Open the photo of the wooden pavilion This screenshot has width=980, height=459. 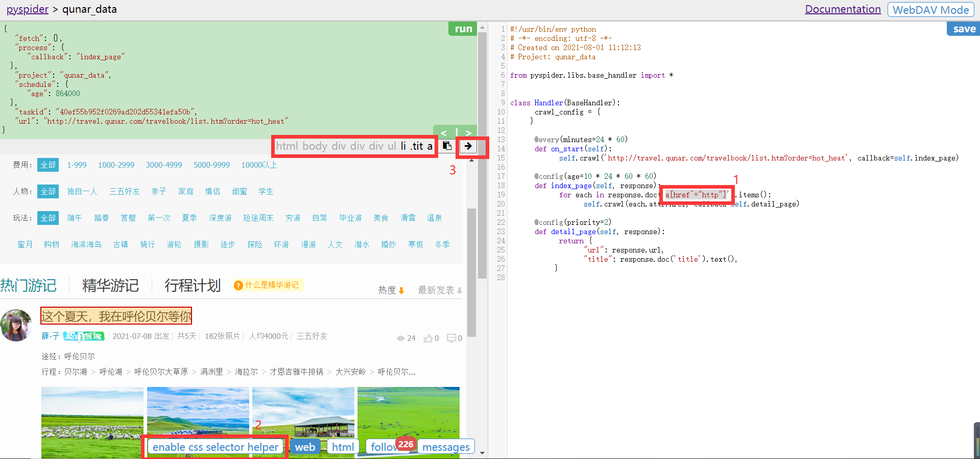tap(303, 423)
